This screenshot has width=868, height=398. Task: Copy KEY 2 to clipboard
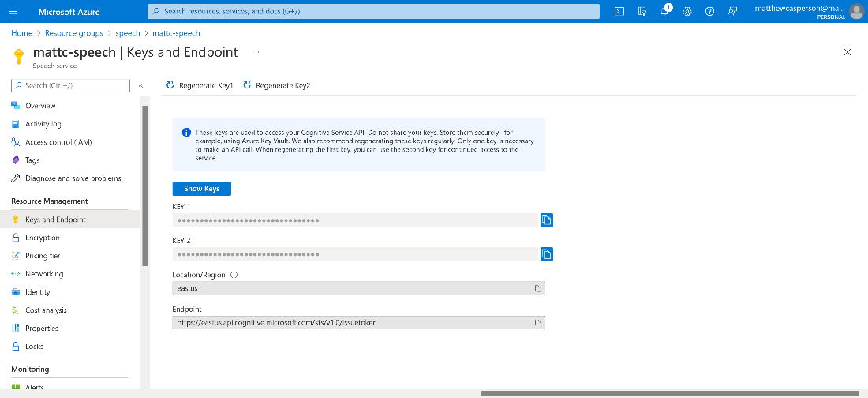(x=547, y=253)
